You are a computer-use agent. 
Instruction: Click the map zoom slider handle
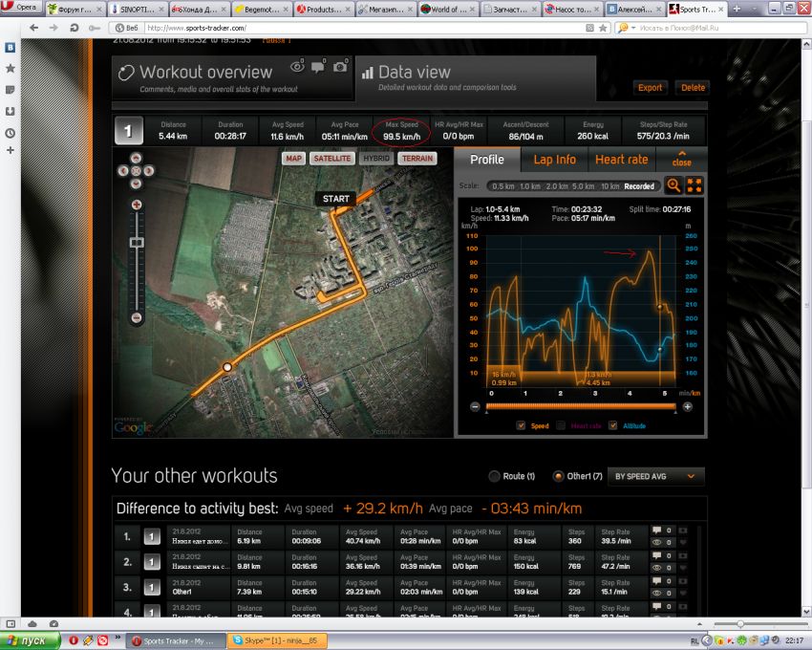(137, 243)
